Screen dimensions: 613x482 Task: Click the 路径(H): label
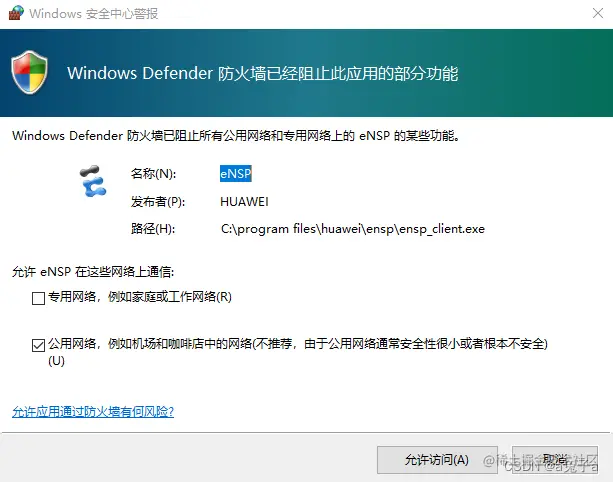(x=153, y=229)
